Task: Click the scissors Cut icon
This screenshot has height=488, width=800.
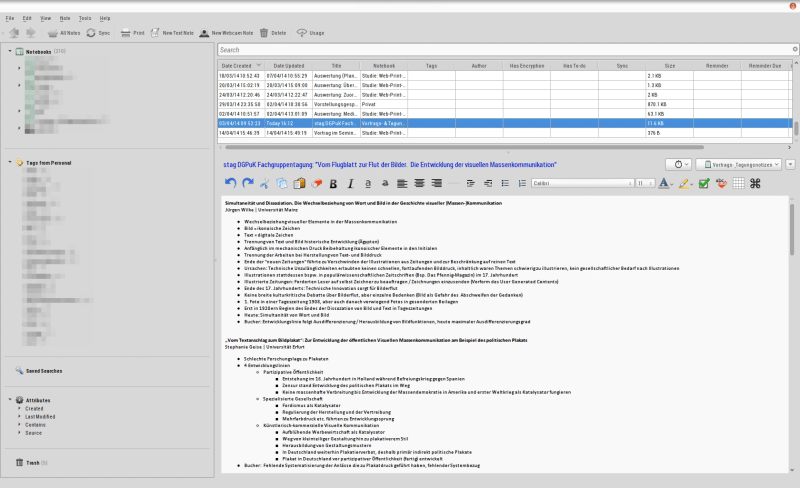Action: coord(265,184)
